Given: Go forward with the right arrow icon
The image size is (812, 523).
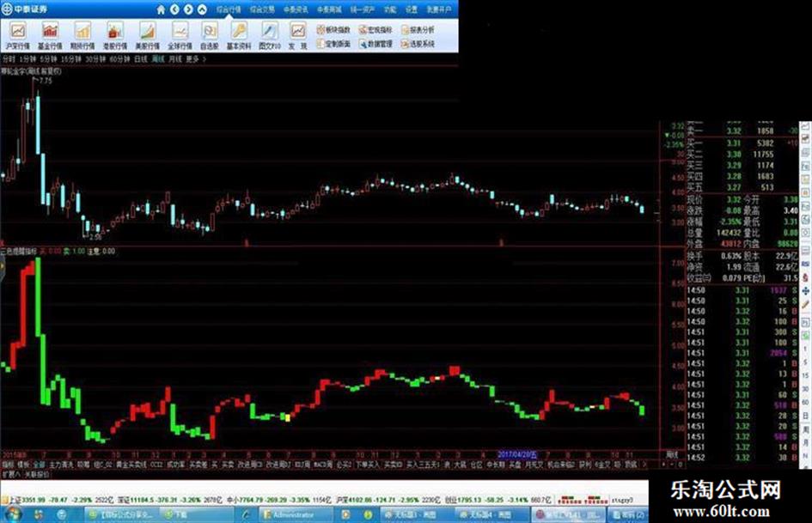Looking at the screenshot, I should (x=188, y=9).
